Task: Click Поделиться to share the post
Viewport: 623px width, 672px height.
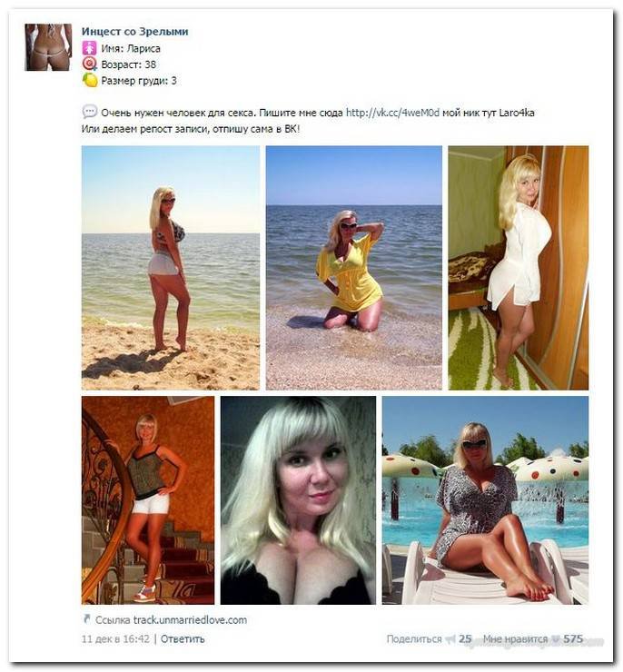Action: (x=414, y=639)
